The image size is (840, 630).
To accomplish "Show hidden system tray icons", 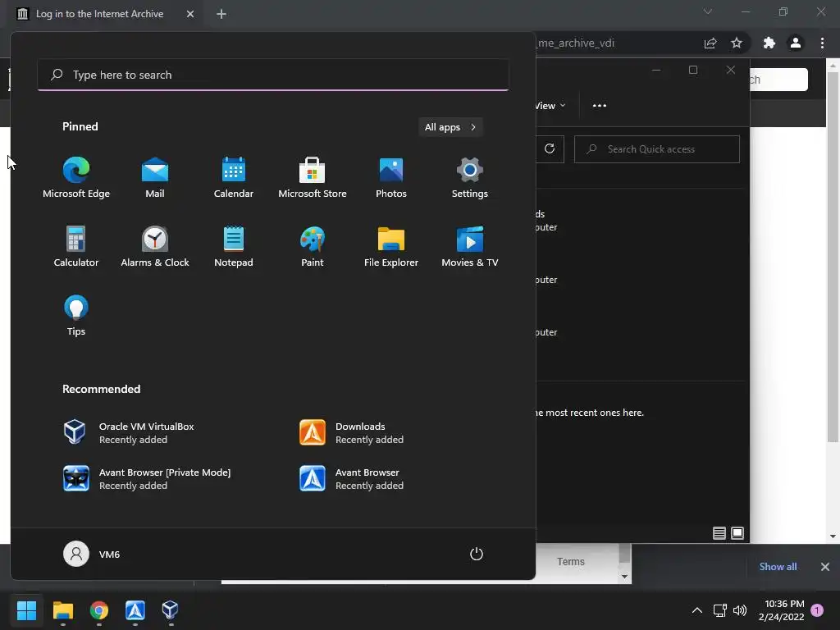I will [697, 610].
